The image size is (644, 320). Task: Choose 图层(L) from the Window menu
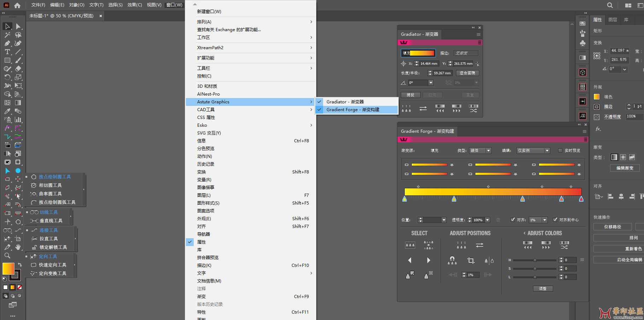click(x=251, y=195)
